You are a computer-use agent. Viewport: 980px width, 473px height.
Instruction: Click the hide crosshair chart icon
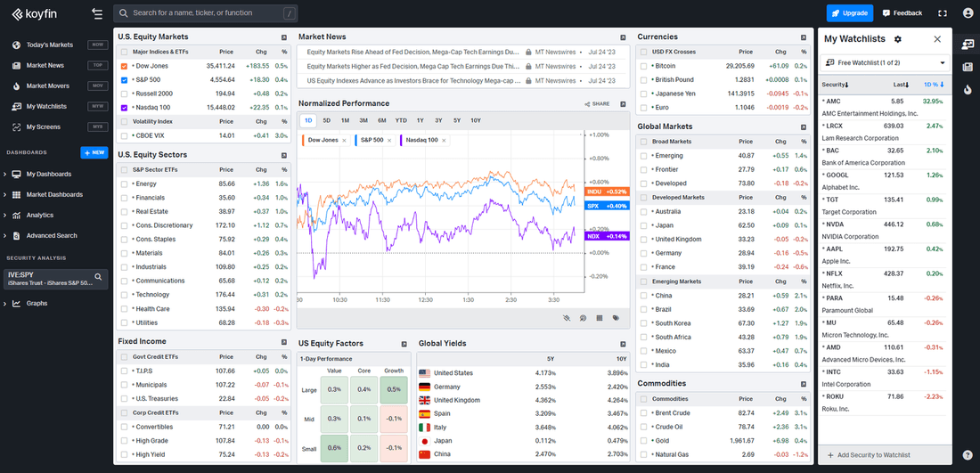tap(567, 318)
